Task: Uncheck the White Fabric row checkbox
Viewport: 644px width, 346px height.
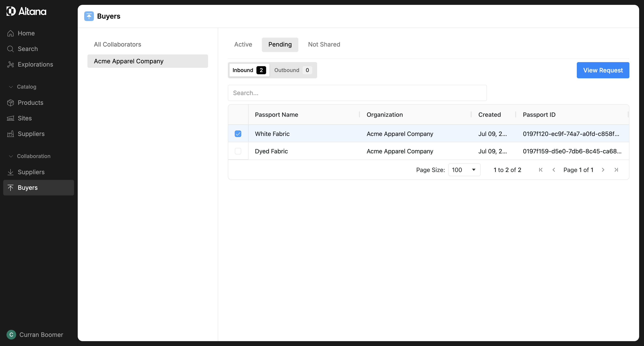Action: coord(238,134)
